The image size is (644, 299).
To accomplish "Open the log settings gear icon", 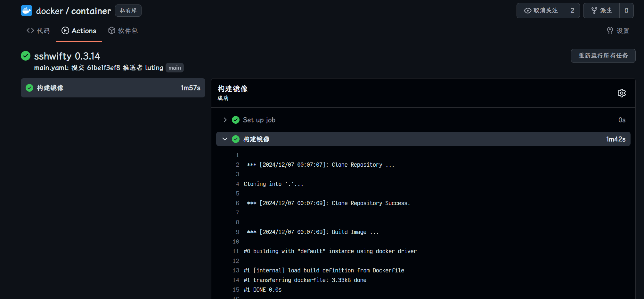I will pyautogui.click(x=621, y=93).
